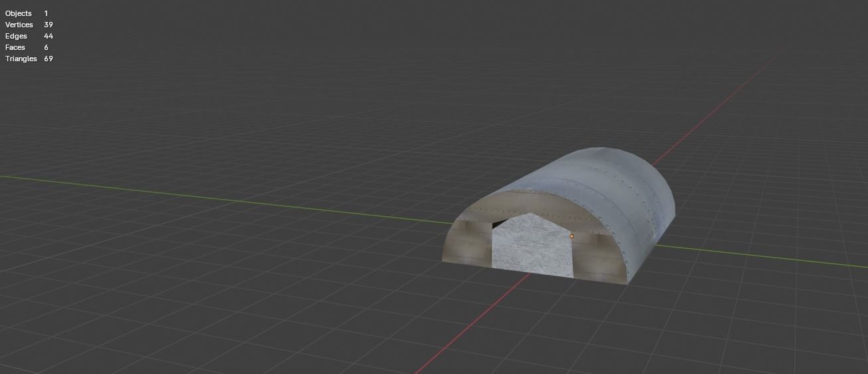The image size is (868, 374).
Task: Click the triangle count value "69"
Action: point(49,59)
